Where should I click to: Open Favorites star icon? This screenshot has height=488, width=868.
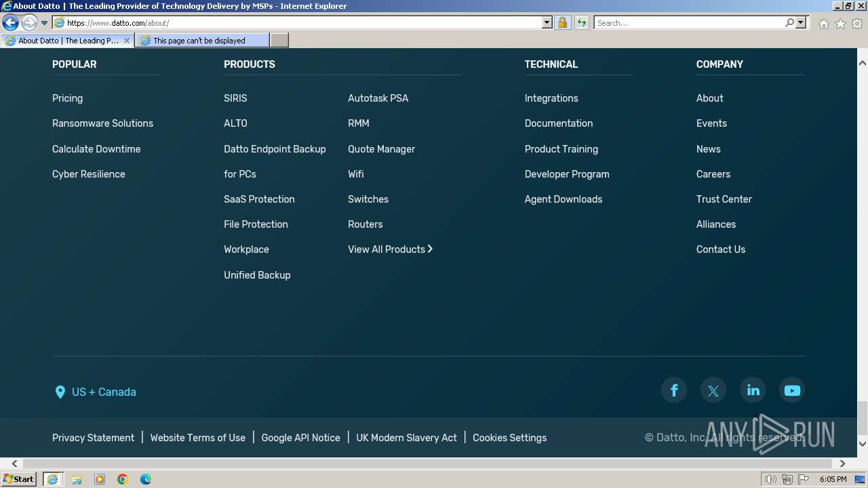tap(840, 24)
